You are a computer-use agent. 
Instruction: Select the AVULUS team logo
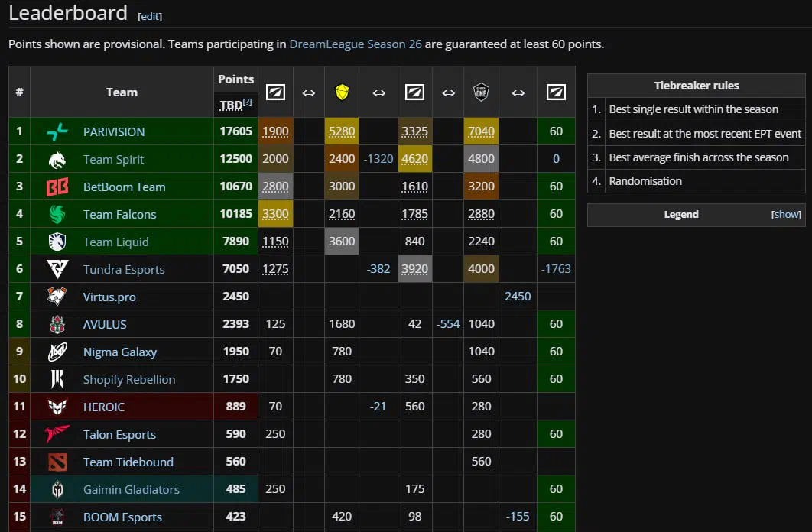(x=57, y=325)
